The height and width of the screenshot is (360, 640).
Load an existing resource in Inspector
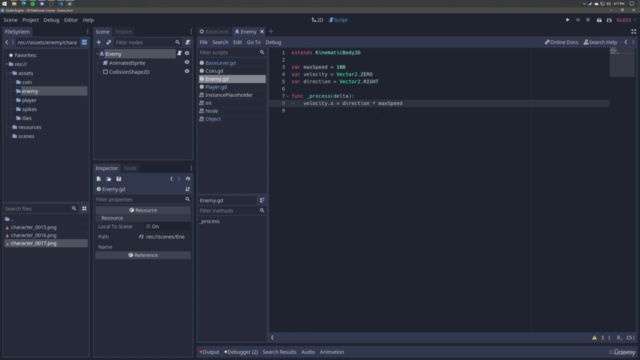pos(109,179)
